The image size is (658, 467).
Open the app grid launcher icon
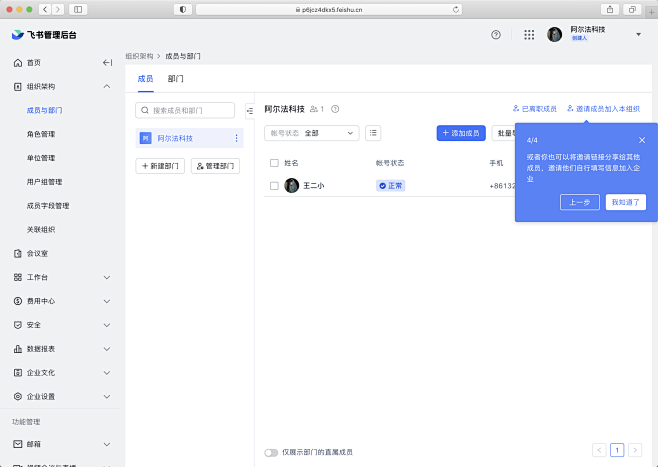click(529, 35)
